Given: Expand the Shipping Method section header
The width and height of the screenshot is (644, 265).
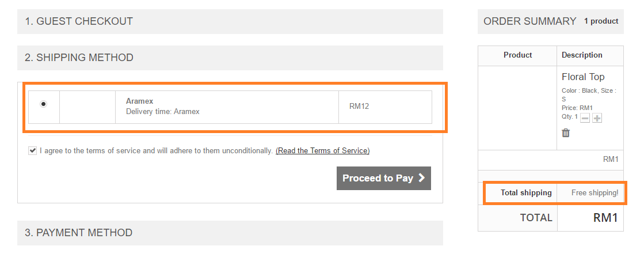Looking at the screenshot, I should 230,58.
